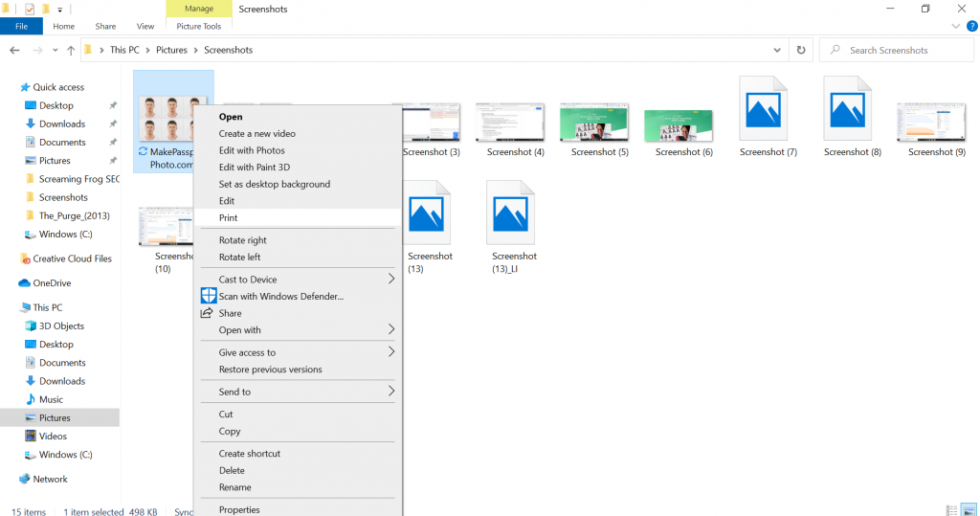Viewport: 980px width, 516px height.
Task: Click the File ribbon button
Action: coord(21,26)
